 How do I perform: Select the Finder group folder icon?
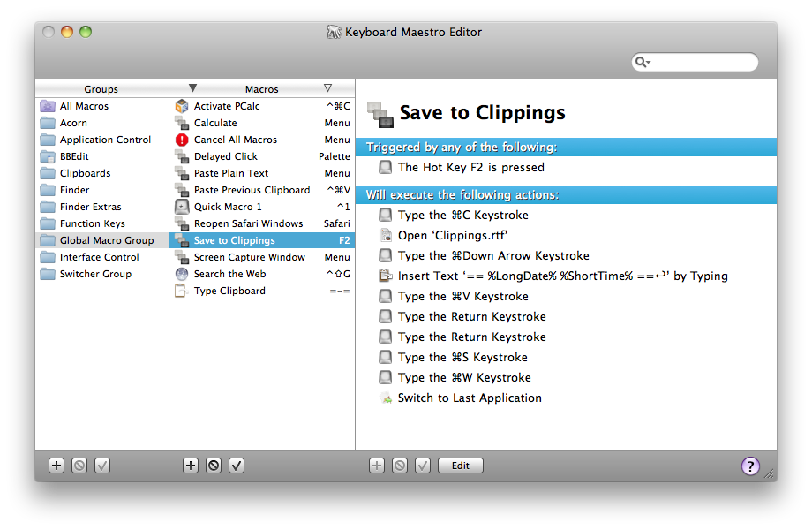tap(48, 190)
